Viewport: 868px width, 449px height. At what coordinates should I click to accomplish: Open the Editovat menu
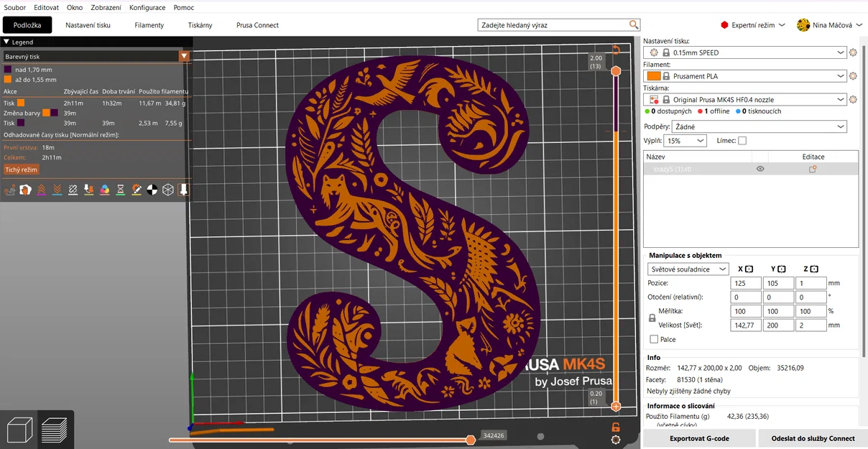(x=46, y=7)
